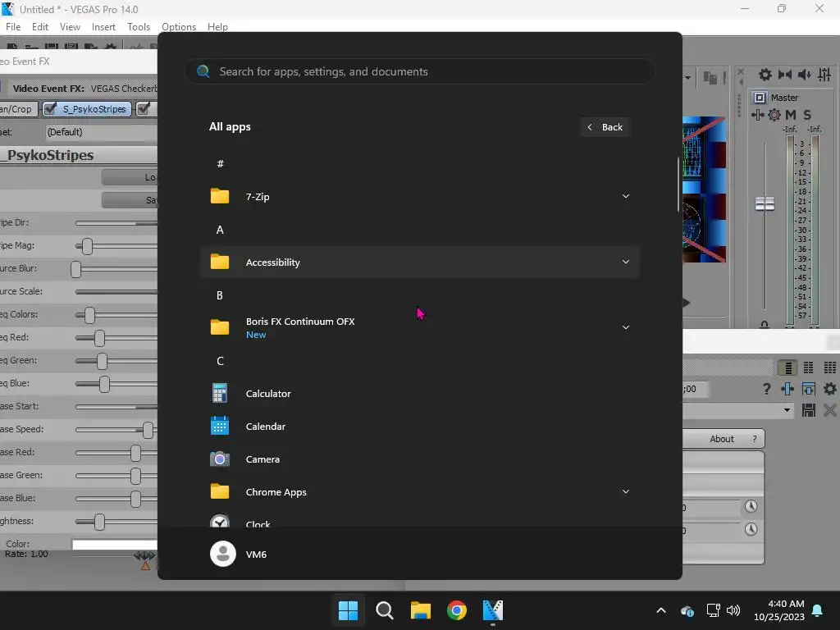Click the question mark help icon in the FX window

point(767,389)
